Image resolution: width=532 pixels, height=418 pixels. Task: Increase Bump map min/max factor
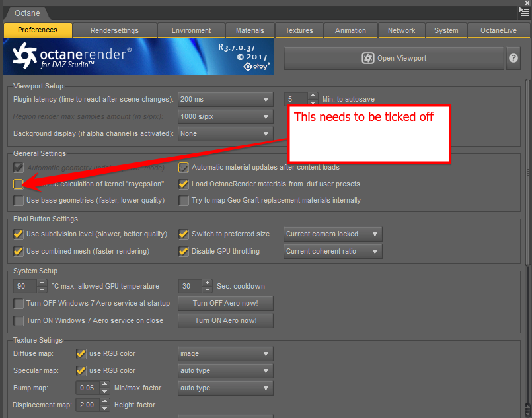[105, 384]
